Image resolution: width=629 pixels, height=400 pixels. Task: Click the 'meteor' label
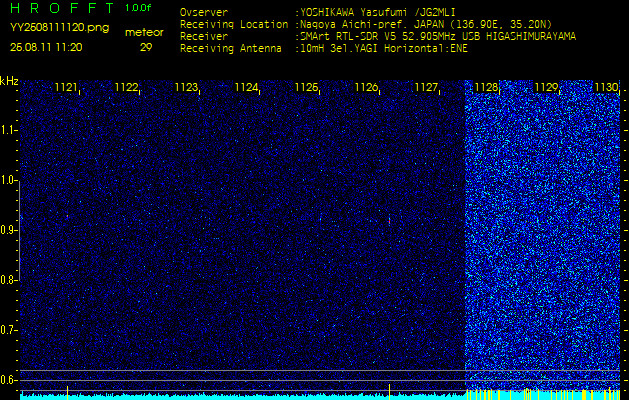pos(144,33)
